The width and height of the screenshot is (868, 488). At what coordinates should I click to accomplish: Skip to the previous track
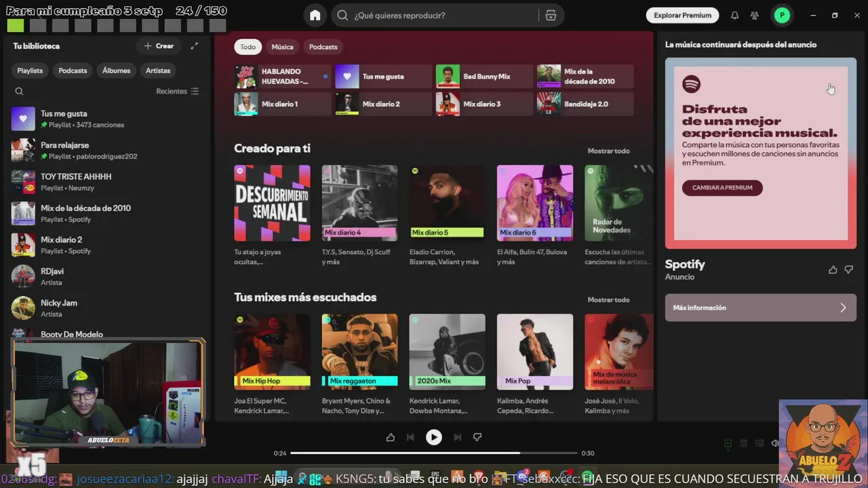tap(410, 437)
